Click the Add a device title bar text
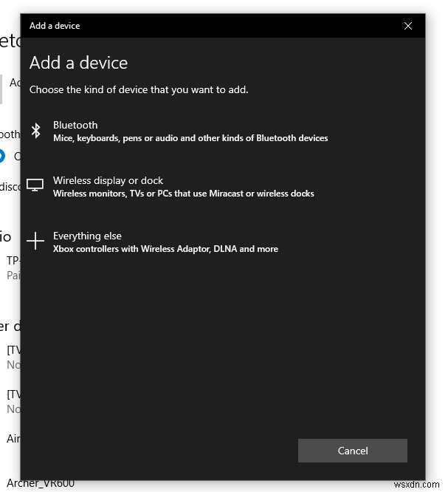The image size is (448, 492). click(55, 26)
